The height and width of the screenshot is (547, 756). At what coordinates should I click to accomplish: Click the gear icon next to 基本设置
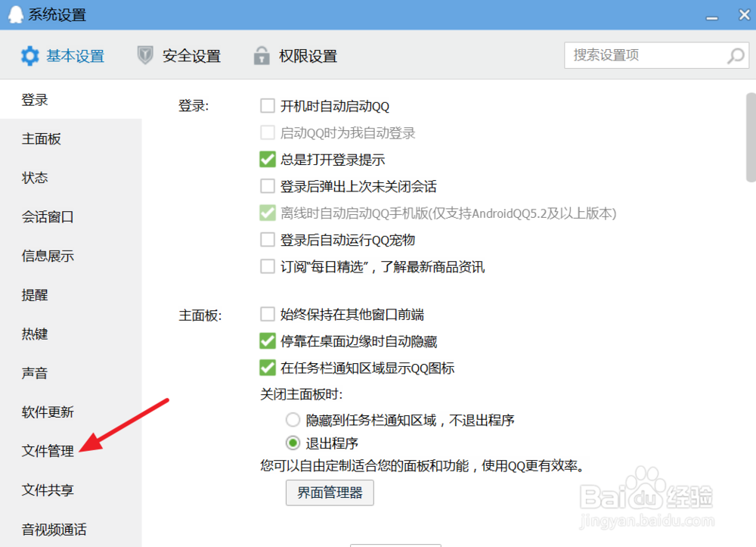(x=29, y=55)
